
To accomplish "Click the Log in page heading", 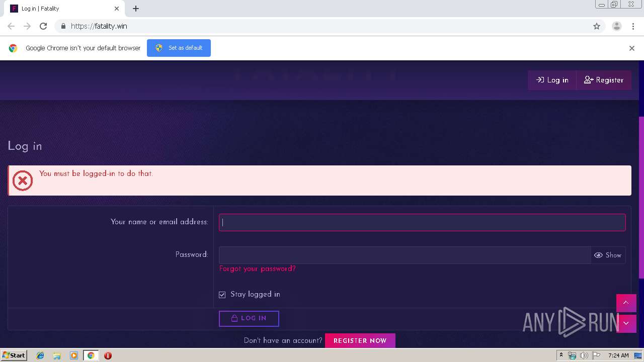I will pyautogui.click(x=25, y=146).
